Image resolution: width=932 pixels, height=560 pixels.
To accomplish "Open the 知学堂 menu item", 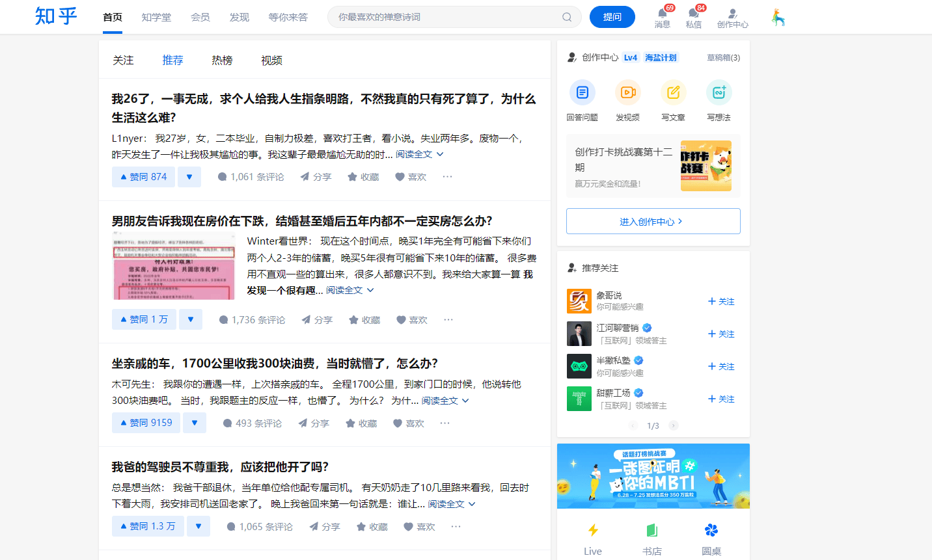I will click(156, 17).
